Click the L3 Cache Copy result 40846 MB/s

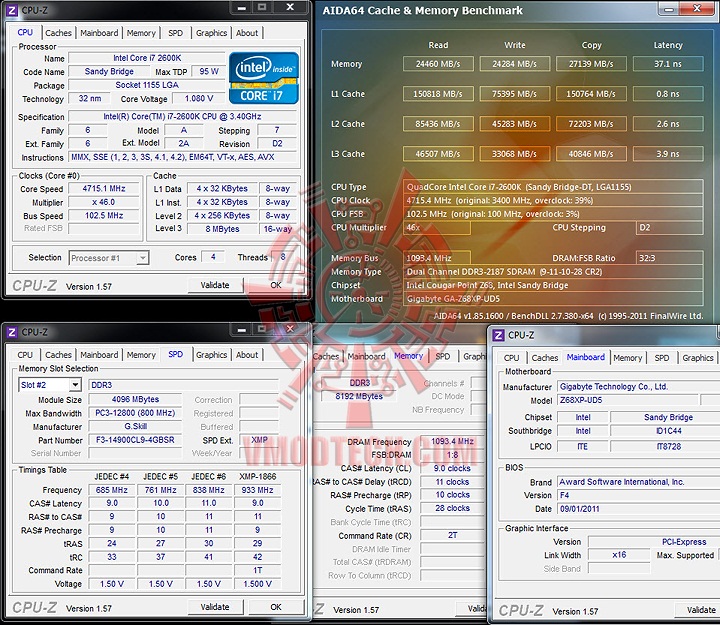(x=591, y=154)
